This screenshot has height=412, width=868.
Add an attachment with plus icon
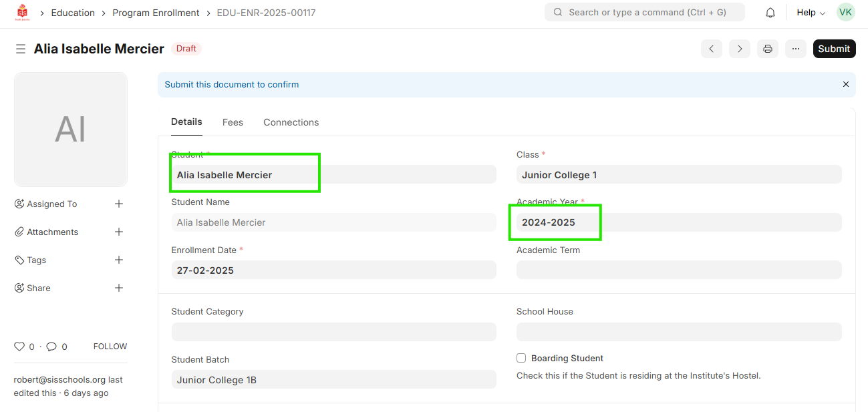[x=119, y=232]
